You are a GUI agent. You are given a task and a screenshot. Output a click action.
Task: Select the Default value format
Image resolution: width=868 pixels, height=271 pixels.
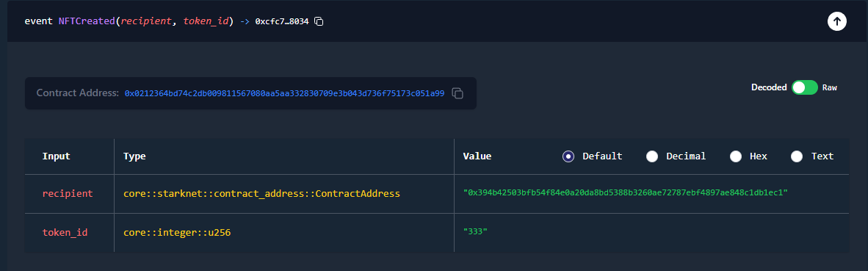click(568, 156)
